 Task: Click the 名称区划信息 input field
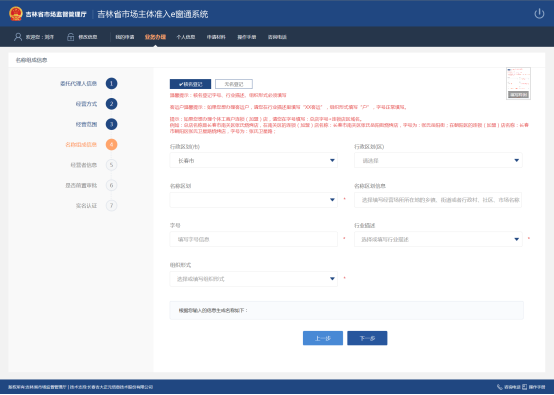(438, 200)
